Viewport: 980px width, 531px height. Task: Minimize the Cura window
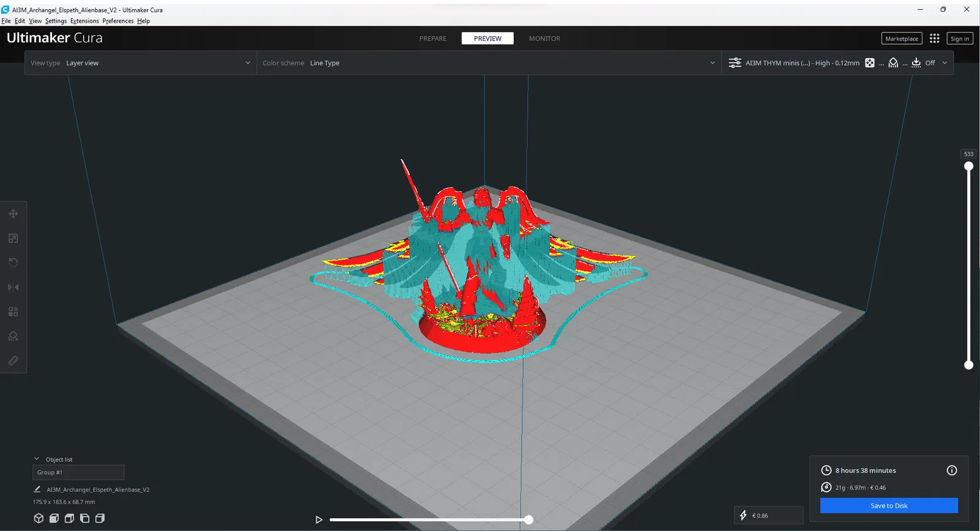click(x=920, y=9)
